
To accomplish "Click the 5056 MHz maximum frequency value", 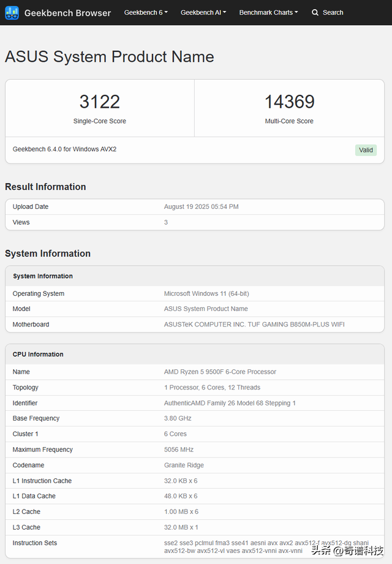I will (x=179, y=449).
